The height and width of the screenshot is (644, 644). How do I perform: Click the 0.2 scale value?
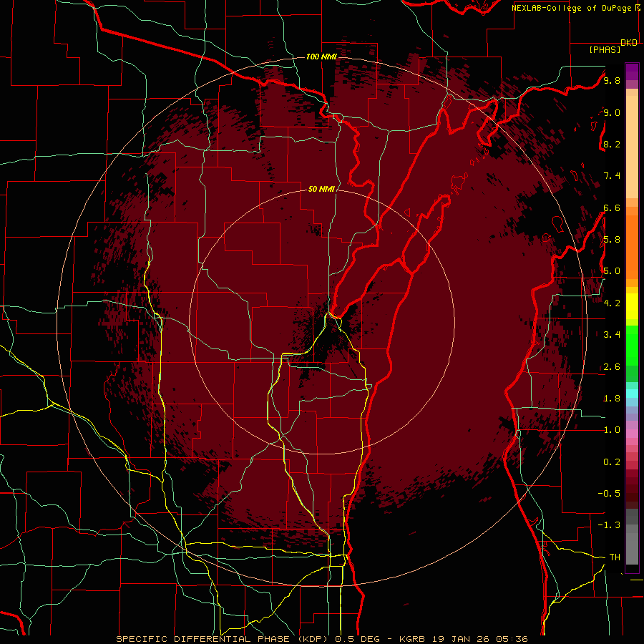point(612,462)
